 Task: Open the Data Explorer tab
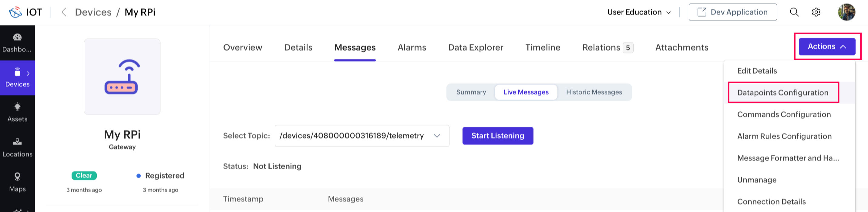(476, 48)
